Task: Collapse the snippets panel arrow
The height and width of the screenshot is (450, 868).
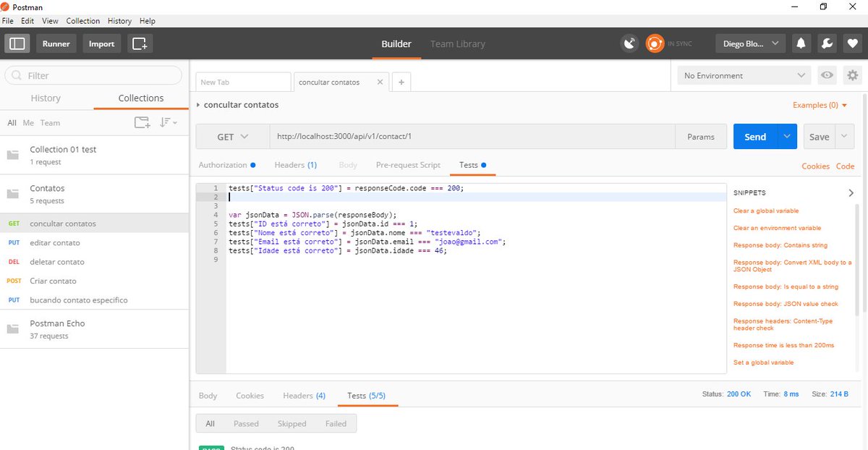Action: point(851,193)
